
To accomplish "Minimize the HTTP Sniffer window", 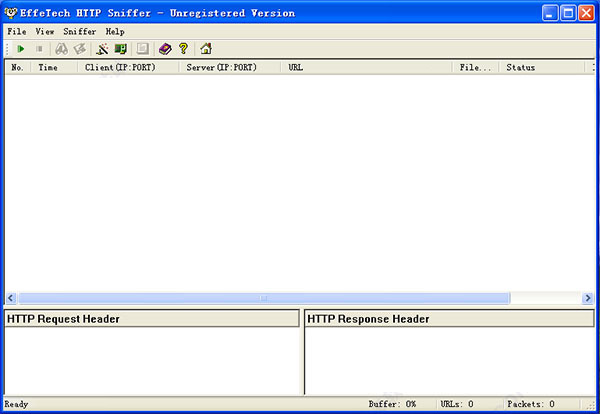I will [550, 13].
